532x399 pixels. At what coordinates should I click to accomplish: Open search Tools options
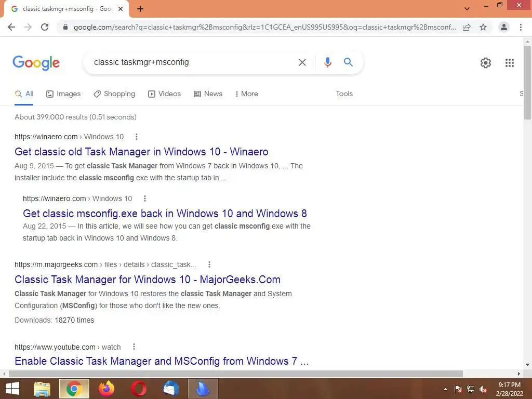coord(344,94)
